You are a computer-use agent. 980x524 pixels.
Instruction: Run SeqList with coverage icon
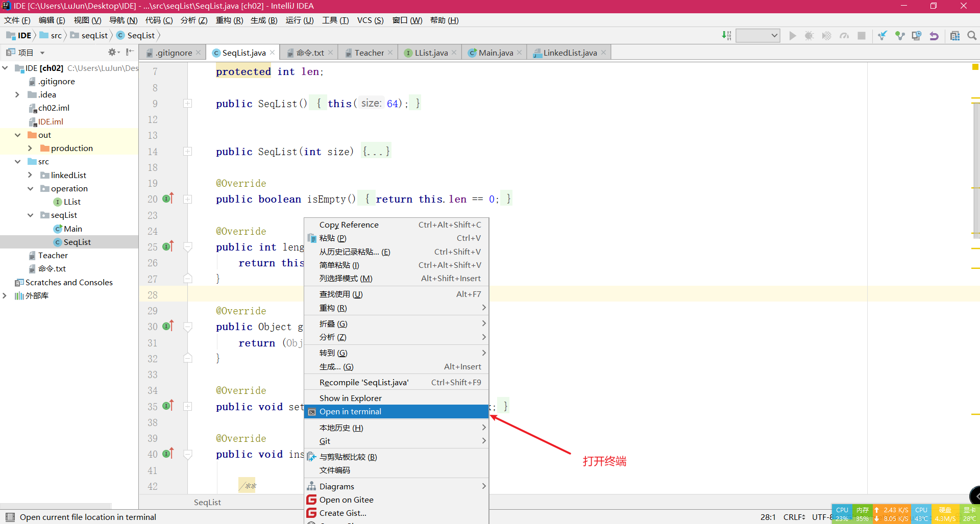click(x=827, y=35)
